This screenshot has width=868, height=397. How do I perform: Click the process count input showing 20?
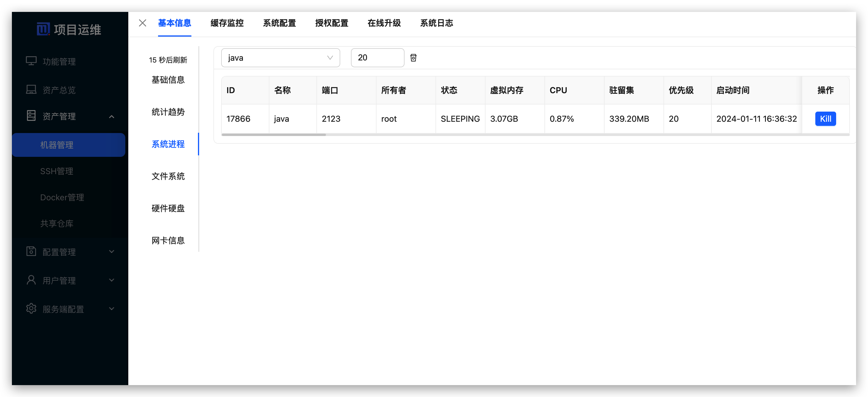tap(377, 58)
